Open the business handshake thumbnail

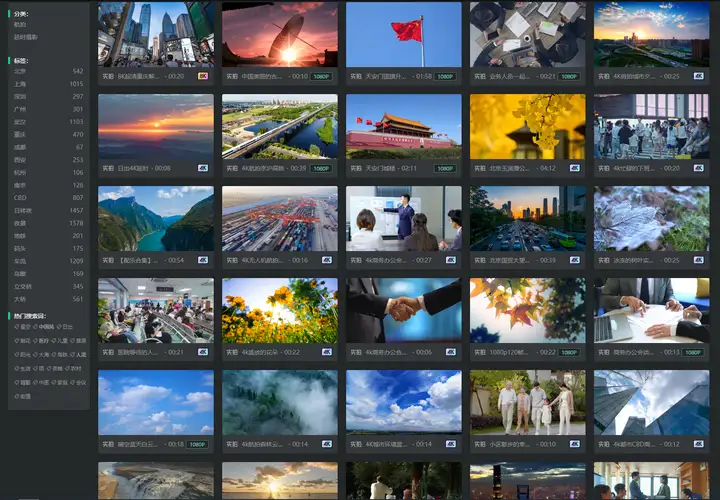(404, 310)
